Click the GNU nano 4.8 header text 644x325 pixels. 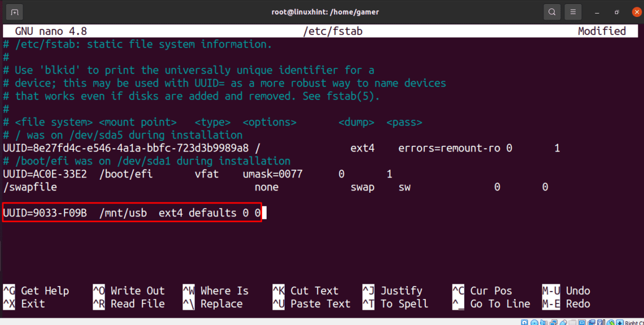click(51, 31)
